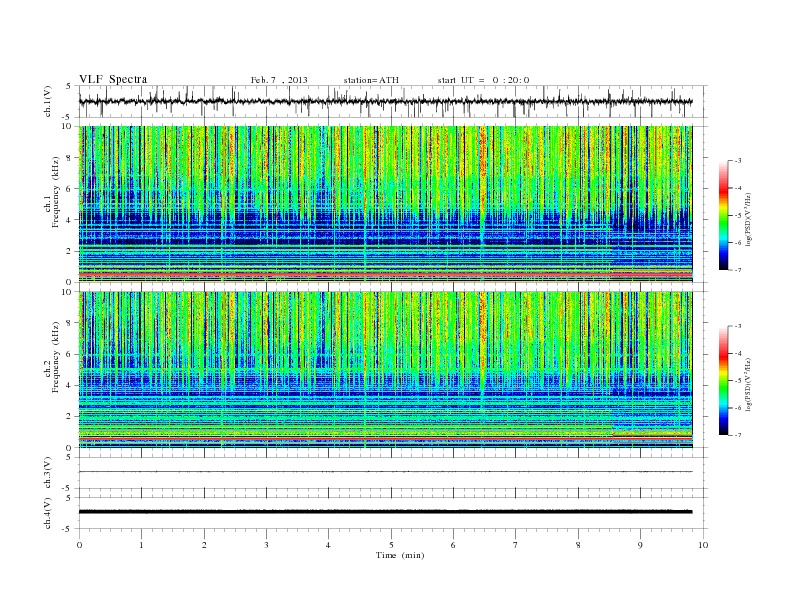Click the "VLF Spectra" plot title

pyautogui.click(x=113, y=79)
